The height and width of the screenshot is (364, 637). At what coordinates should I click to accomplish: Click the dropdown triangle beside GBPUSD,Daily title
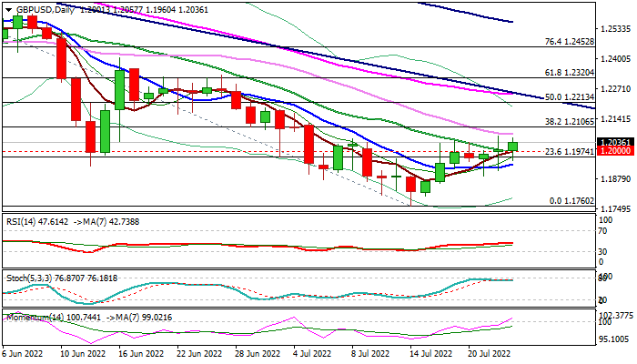pyautogui.click(x=6, y=6)
